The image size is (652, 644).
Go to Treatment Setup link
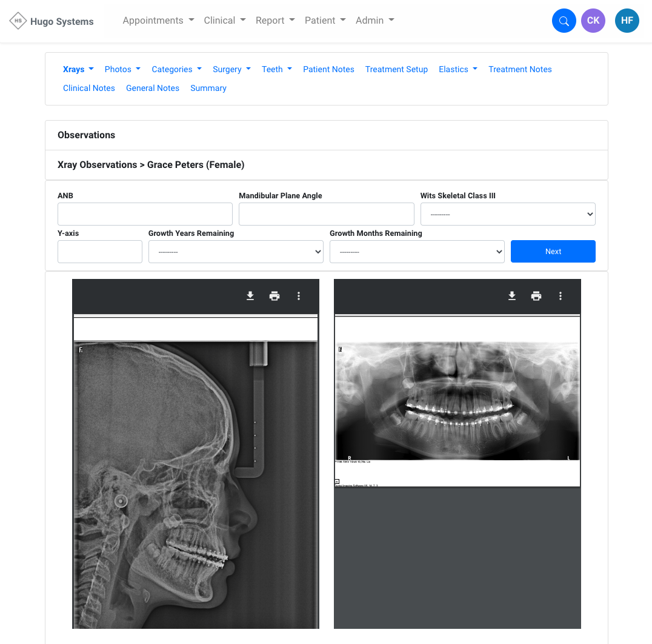pyautogui.click(x=396, y=69)
